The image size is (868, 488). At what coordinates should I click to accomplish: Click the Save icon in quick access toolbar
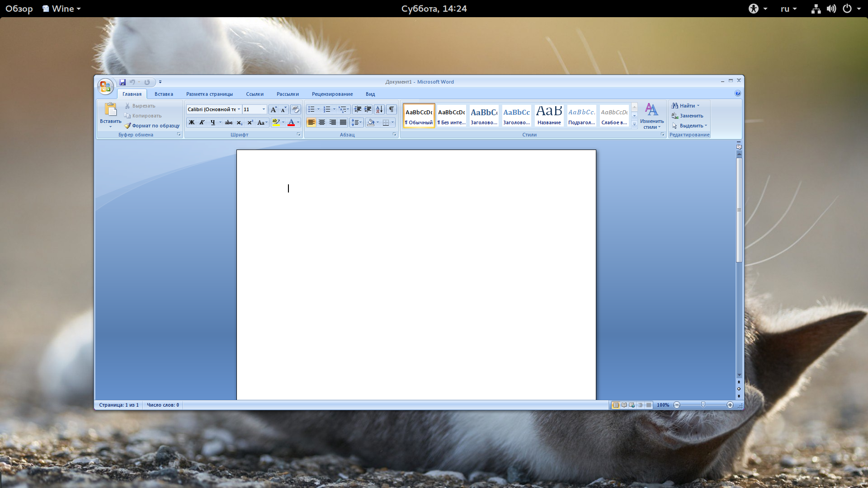click(x=123, y=82)
